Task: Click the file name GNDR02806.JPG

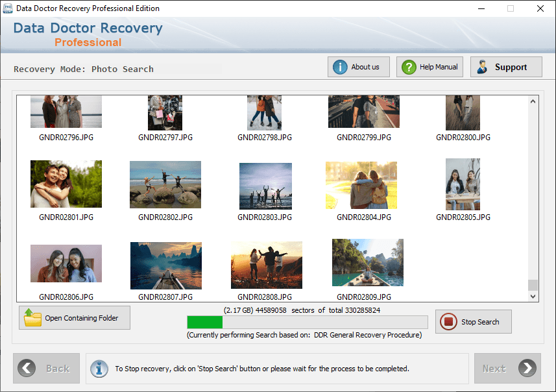Action: pyautogui.click(x=66, y=297)
